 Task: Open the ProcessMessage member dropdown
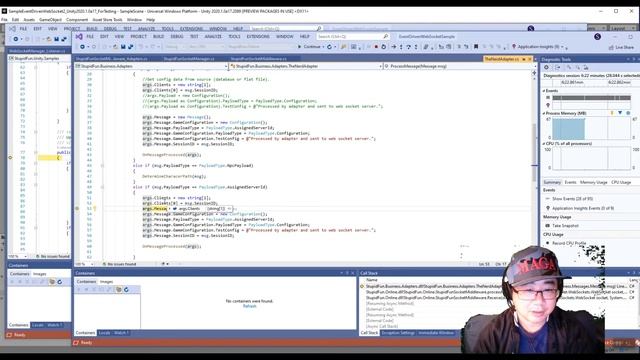point(460,66)
